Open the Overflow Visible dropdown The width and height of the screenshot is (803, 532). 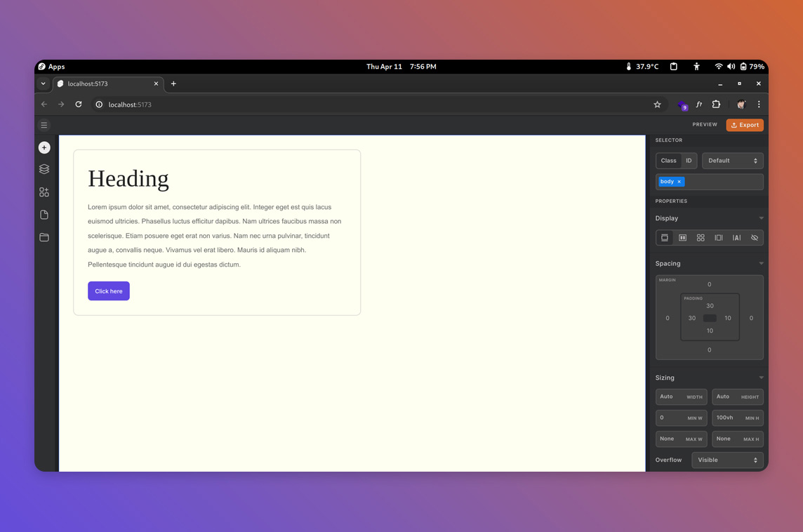[727, 460]
